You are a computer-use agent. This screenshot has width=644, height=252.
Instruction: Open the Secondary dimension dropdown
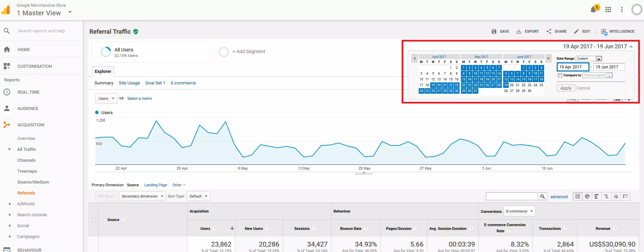pos(142,196)
